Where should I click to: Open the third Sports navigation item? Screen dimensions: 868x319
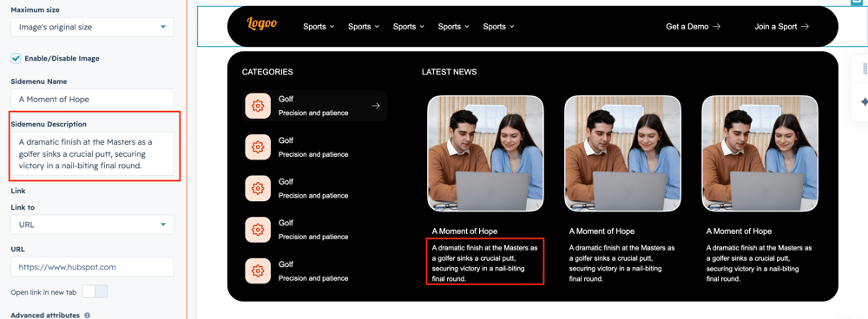click(x=409, y=27)
